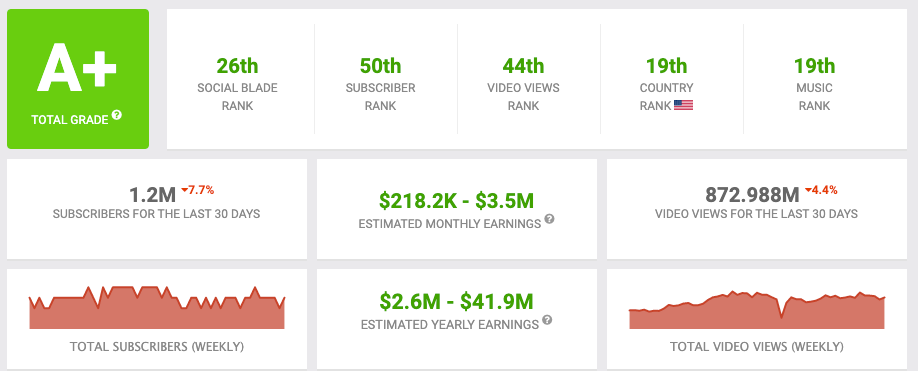Click the 872.988M video views figure
Screen dimensions: 918x371
752,195
